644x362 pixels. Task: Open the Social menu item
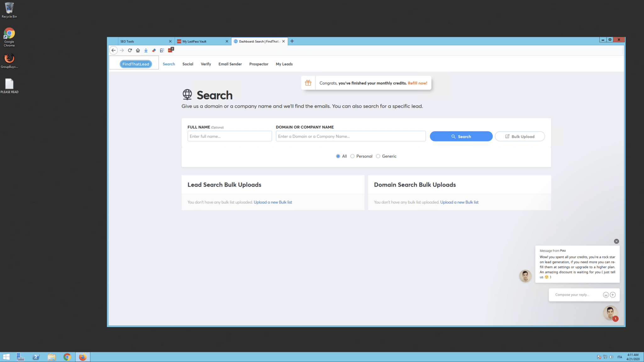point(188,64)
